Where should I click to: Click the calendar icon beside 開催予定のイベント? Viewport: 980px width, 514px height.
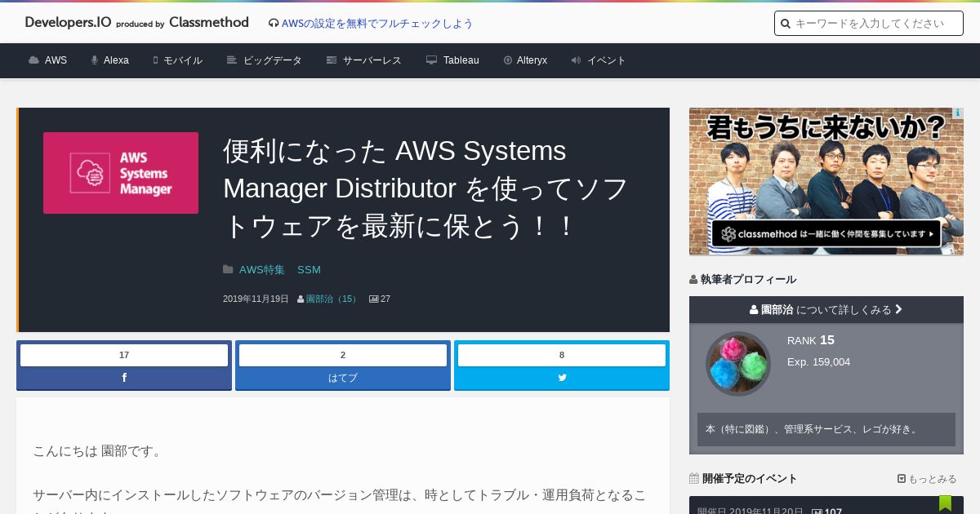tap(694, 478)
